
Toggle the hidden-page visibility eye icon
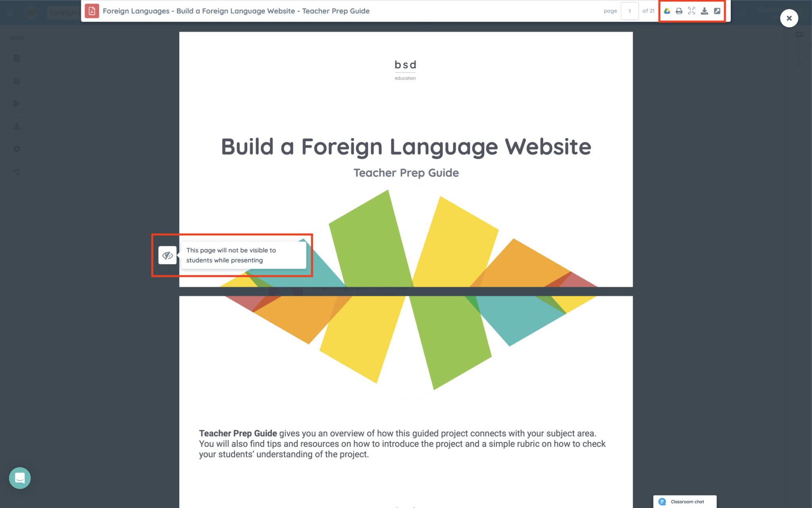coord(167,255)
